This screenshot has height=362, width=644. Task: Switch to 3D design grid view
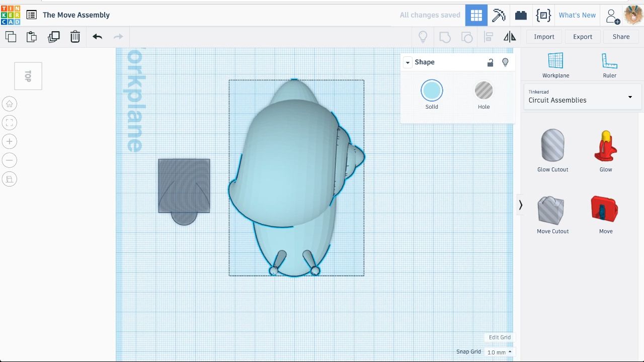tap(476, 15)
